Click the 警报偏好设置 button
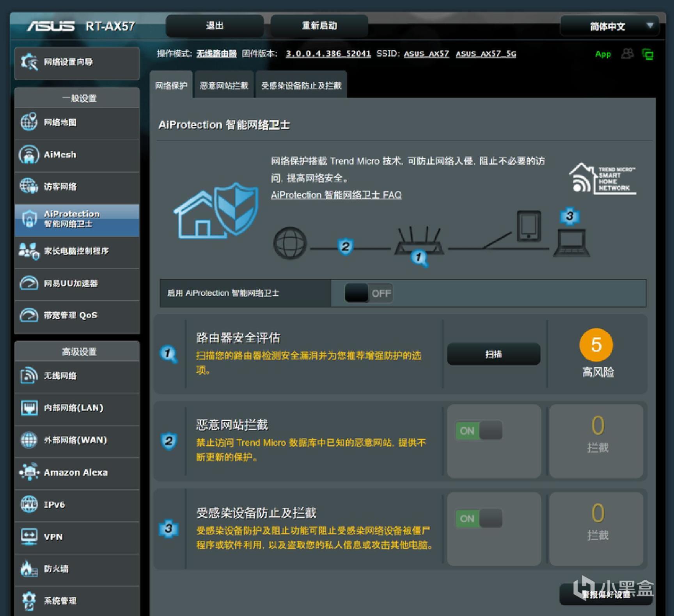The height and width of the screenshot is (616, 674). [x=606, y=595]
